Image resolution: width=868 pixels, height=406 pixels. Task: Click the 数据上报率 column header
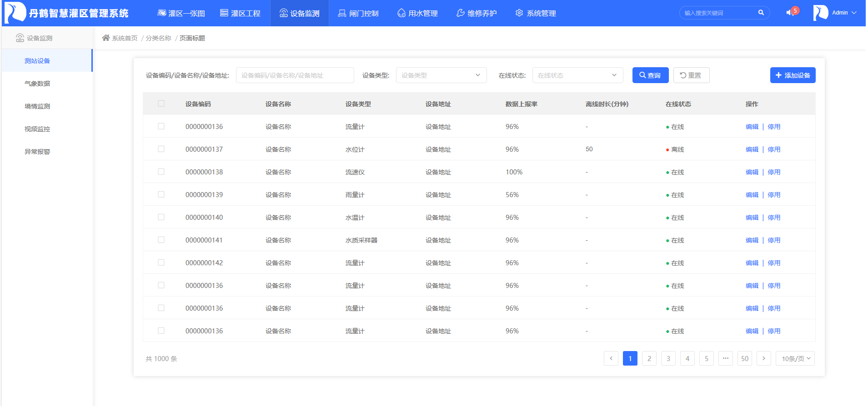coord(522,104)
